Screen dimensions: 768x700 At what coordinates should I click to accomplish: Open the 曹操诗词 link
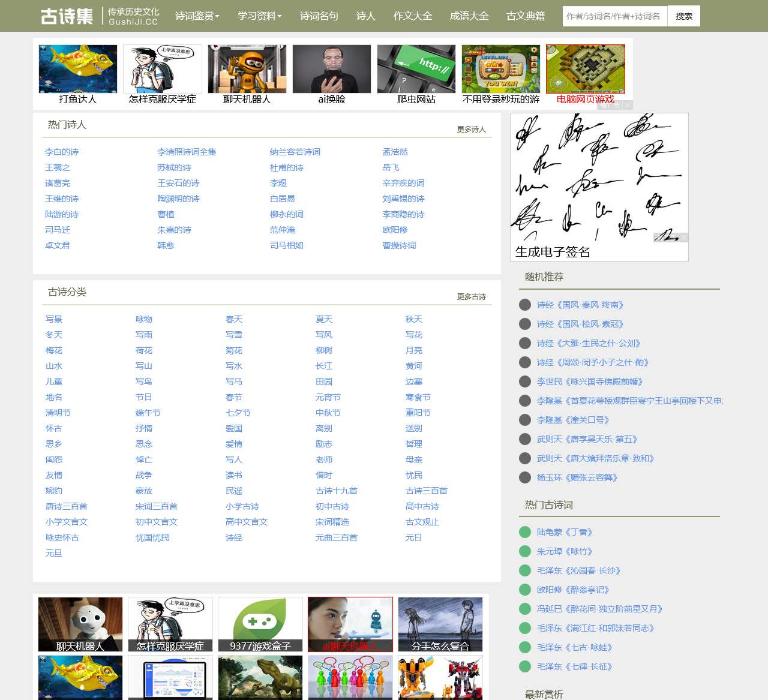click(x=400, y=245)
